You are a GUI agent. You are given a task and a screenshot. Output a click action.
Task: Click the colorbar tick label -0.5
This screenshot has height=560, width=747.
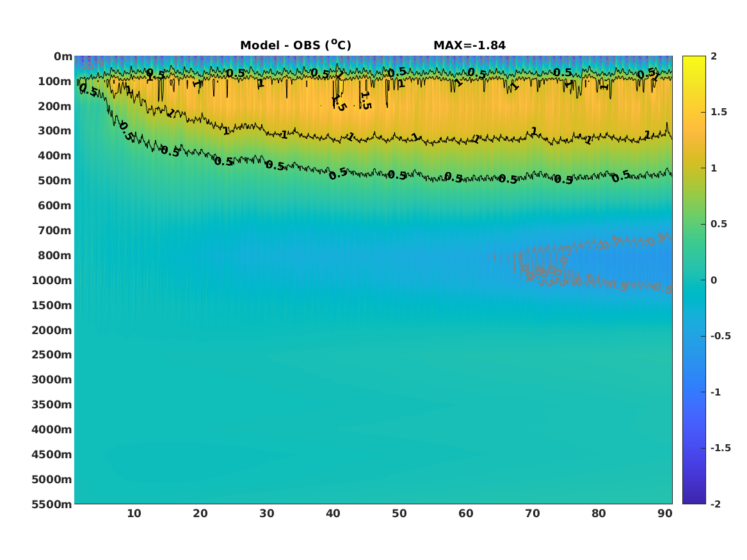pyautogui.click(x=721, y=336)
